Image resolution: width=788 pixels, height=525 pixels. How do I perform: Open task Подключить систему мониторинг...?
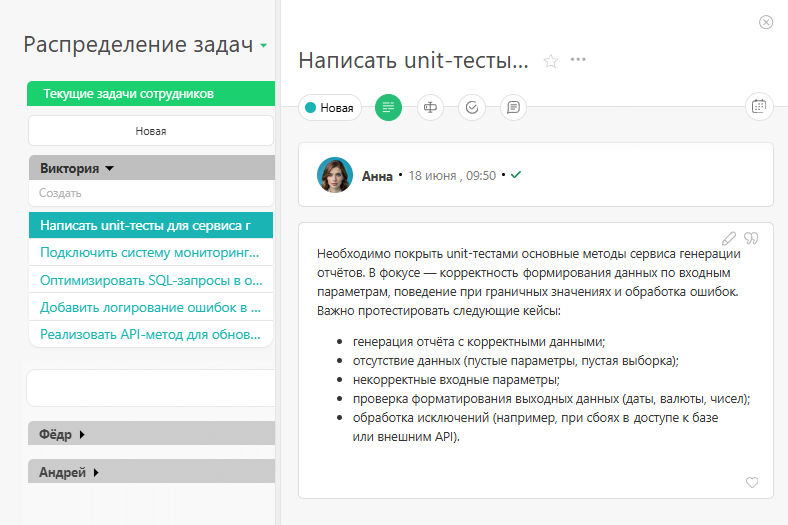pyautogui.click(x=151, y=252)
